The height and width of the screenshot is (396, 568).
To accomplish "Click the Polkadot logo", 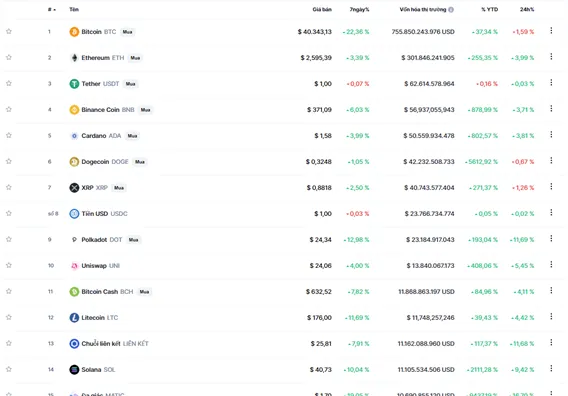I will point(74,239).
